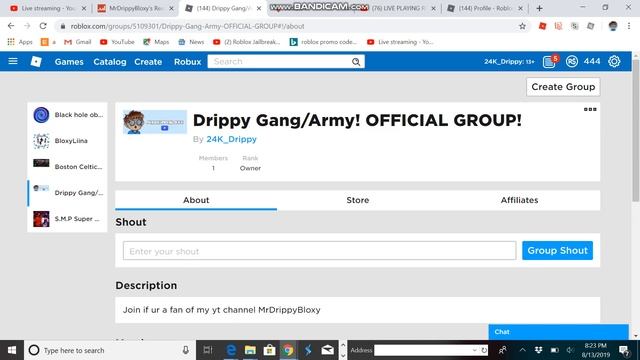The height and width of the screenshot is (360, 640).
Task: Bookmark this page with the star icon
Action: point(522,26)
